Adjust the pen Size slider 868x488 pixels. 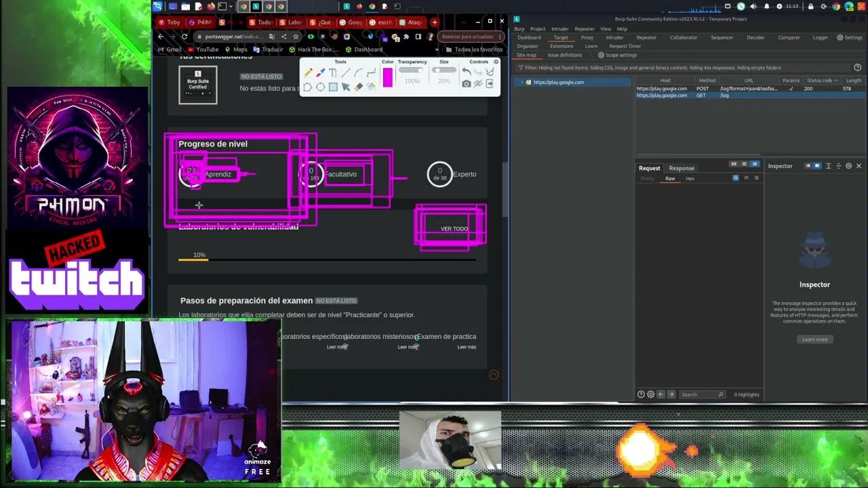coord(444,70)
